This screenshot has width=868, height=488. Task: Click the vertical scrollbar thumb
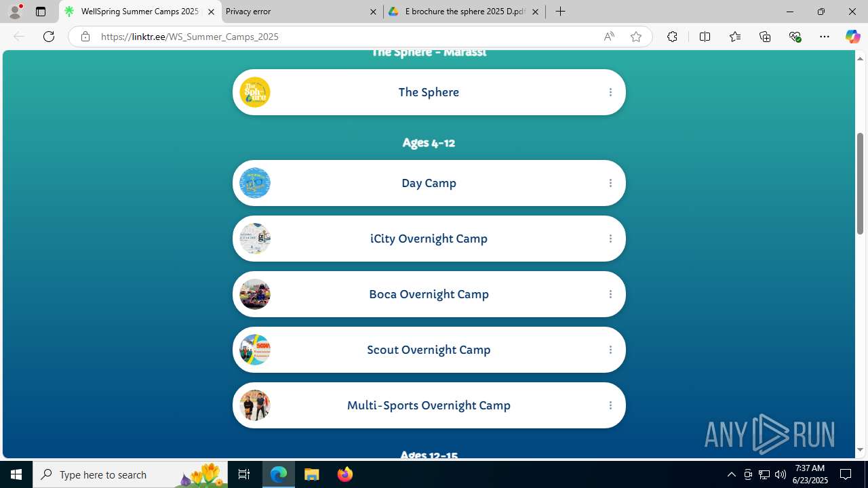(x=860, y=183)
